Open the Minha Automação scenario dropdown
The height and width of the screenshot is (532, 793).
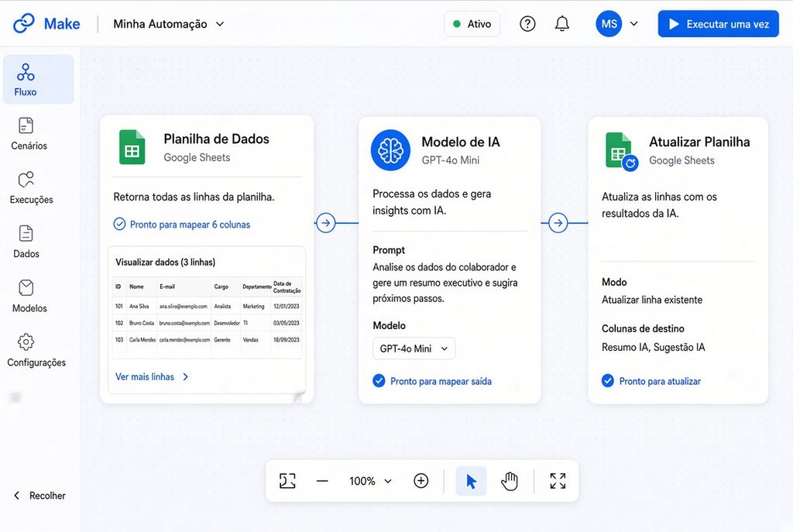[168, 24]
